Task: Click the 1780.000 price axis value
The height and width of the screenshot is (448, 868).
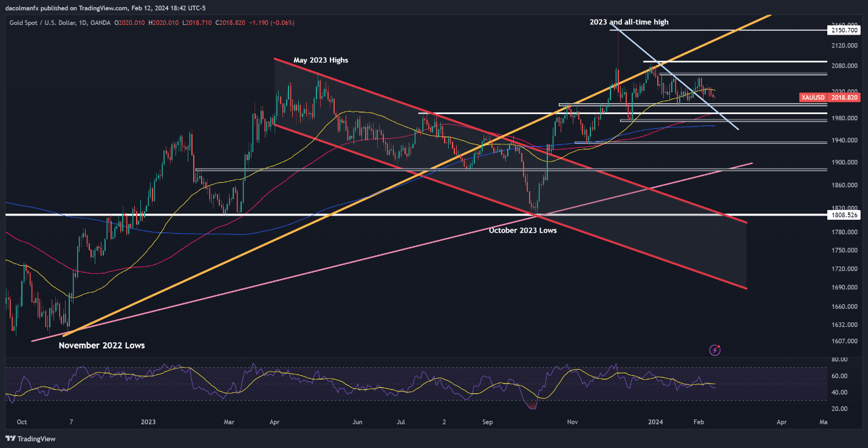Action: tap(846, 232)
